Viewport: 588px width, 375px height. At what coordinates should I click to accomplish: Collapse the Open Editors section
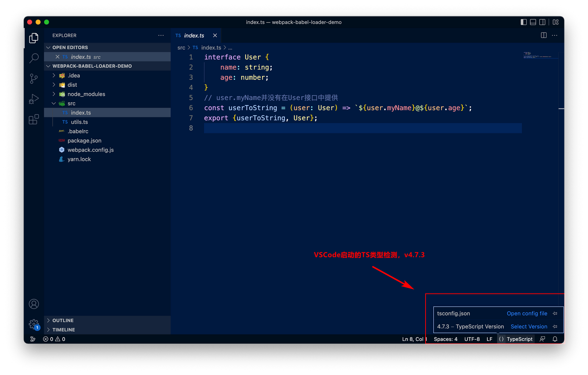click(x=107, y=47)
